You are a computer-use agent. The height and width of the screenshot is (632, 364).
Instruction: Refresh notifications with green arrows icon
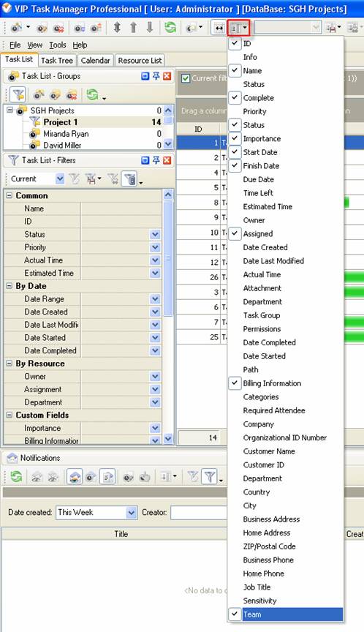pos(16,476)
